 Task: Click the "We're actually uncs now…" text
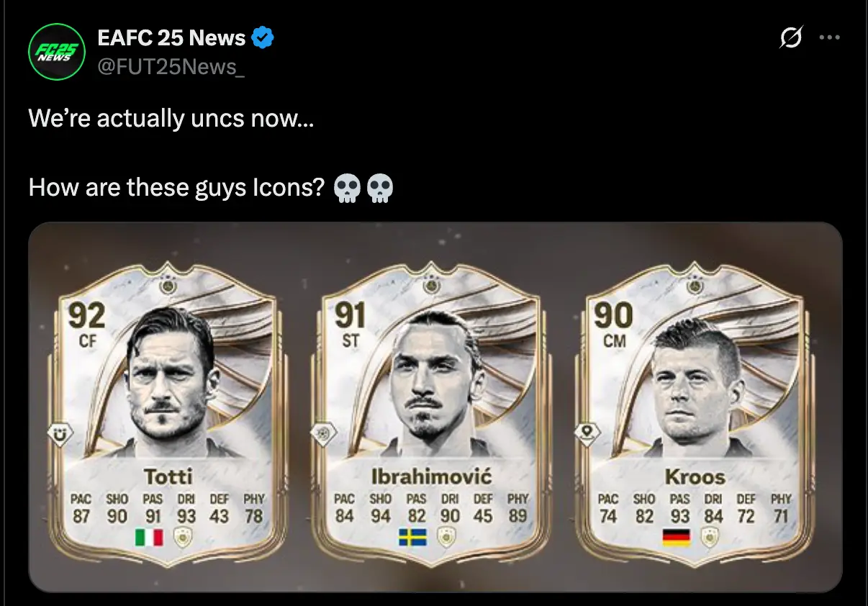click(x=171, y=118)
